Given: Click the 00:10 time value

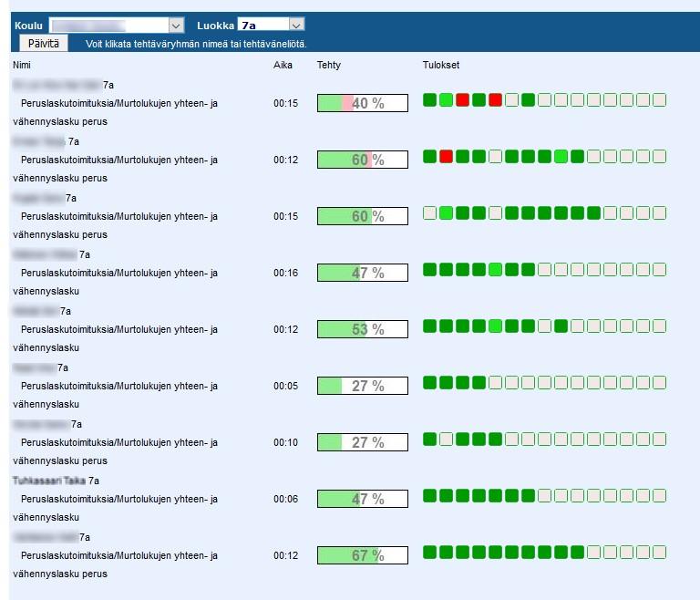Looking at the screenshot, I should 285,442.
